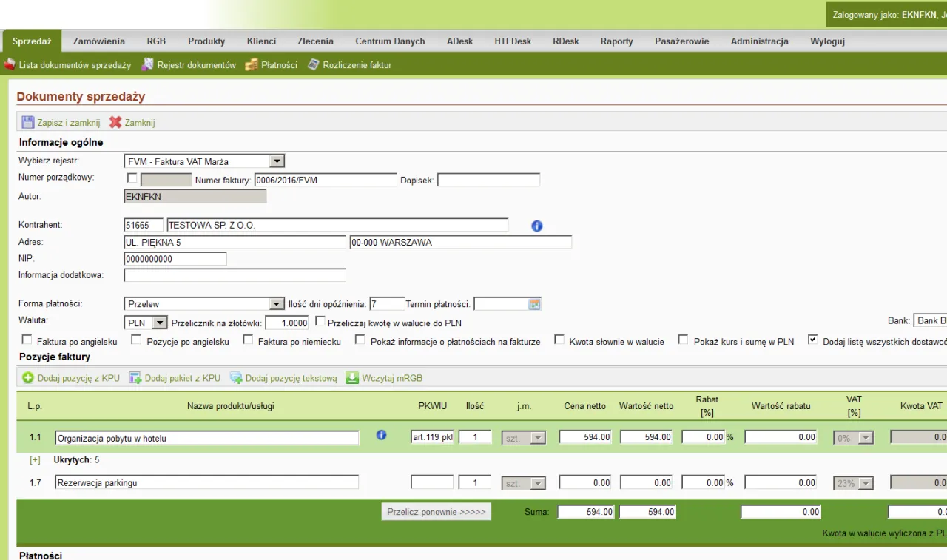
Task: Click the red Zamknij close icon
Action: [x=115, y=123]
